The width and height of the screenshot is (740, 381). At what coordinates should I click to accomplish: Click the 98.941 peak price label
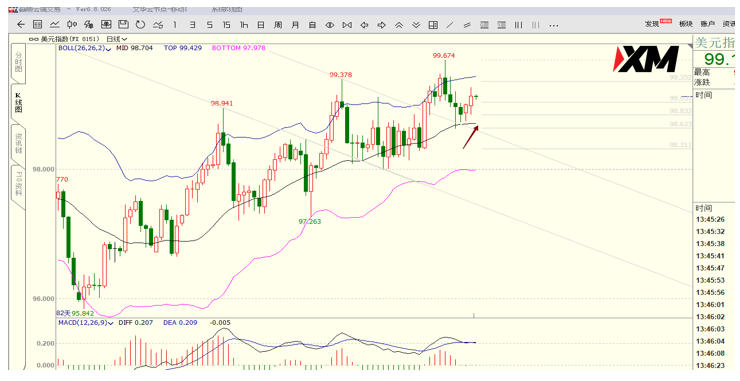tap(222, 103)
